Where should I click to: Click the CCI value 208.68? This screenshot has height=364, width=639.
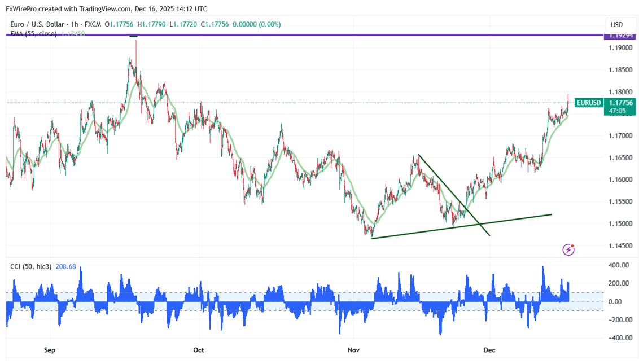(x=65, y=266)
